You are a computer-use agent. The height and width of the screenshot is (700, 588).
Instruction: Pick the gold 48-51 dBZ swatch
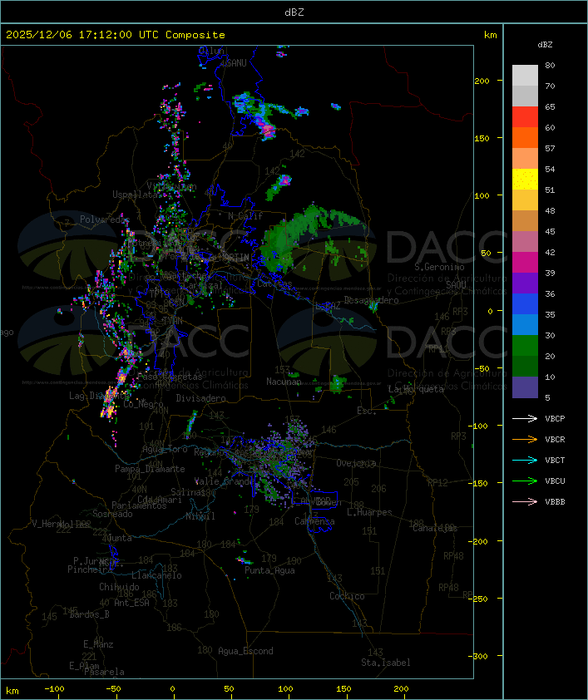click(525, 200)
